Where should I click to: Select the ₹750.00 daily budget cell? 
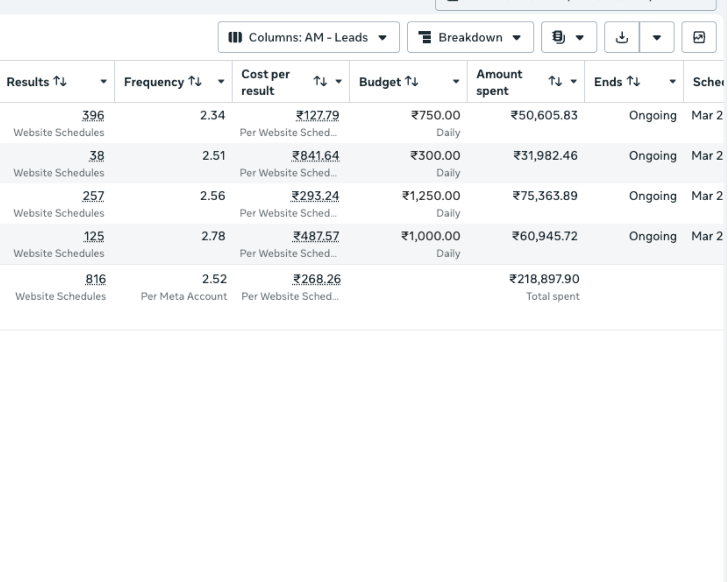click(436, 115)
